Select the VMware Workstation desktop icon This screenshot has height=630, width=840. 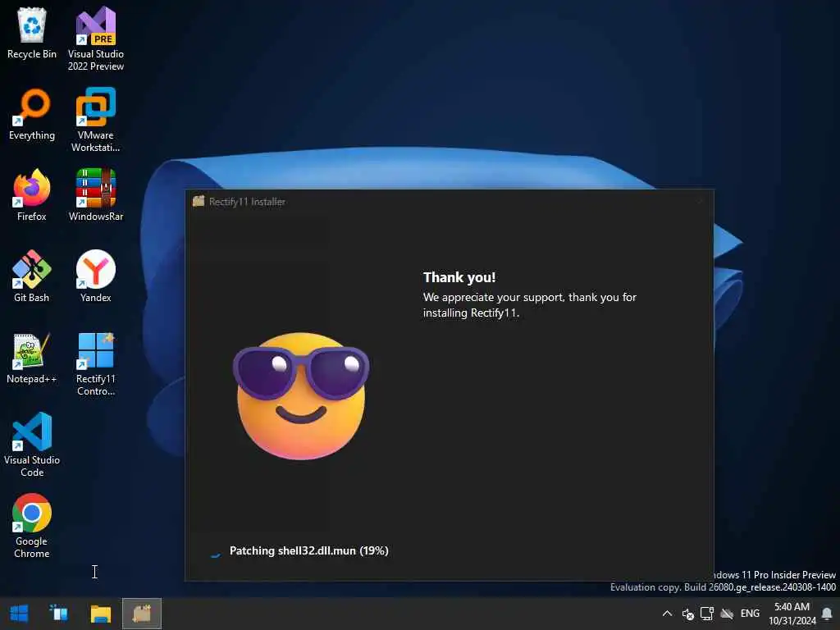(96, 120)
